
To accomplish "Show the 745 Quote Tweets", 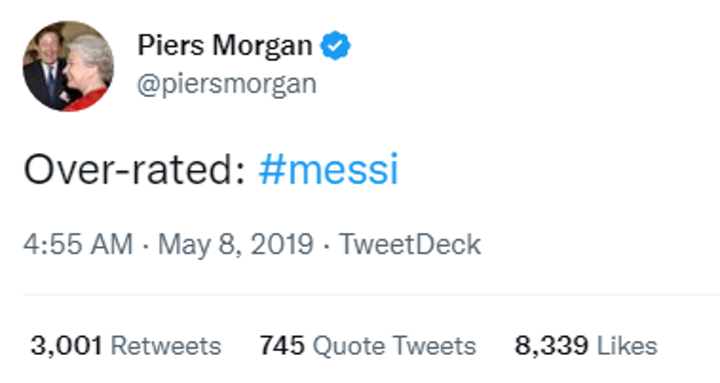I will 367,345.
